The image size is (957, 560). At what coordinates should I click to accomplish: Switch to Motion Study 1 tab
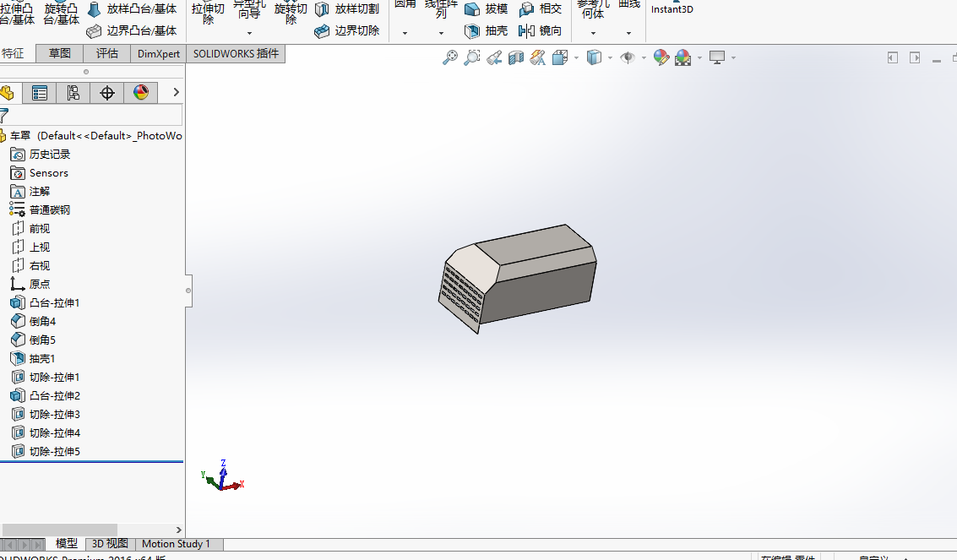(x=176, y=544)
